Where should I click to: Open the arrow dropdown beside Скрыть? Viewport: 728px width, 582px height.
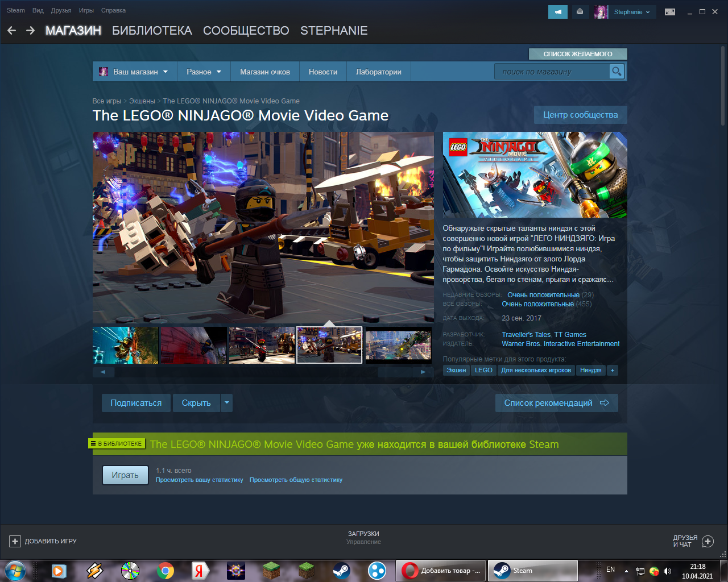click(x=226, y=403)
